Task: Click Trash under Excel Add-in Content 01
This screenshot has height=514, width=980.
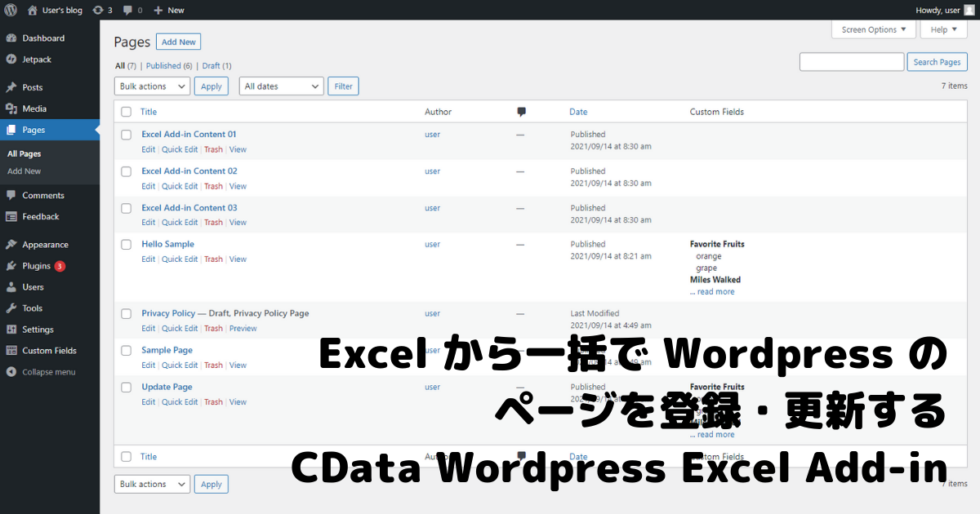Action: click(213, 149)
